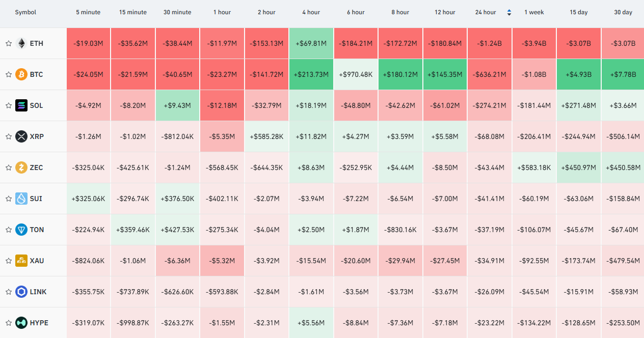The width and height of the screenshot is (644, 338).
Task: Select the 4 hour column header
Action: pyautogui.click(x=311, y=12)
